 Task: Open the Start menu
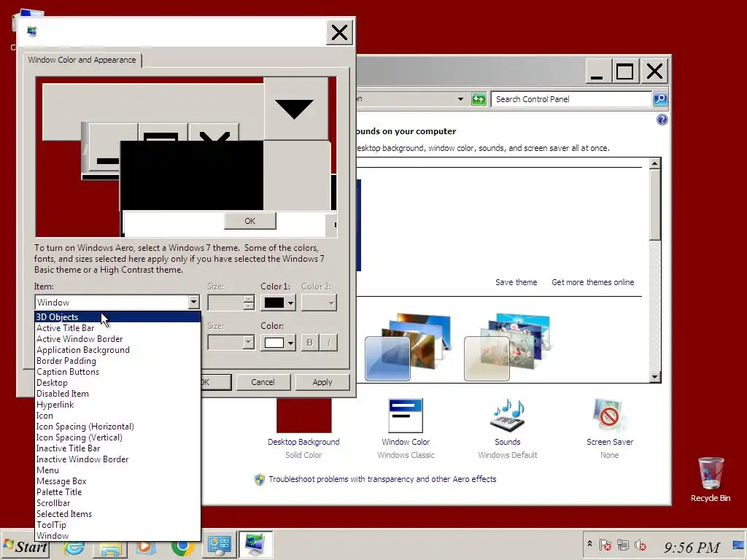click(26, 546)
